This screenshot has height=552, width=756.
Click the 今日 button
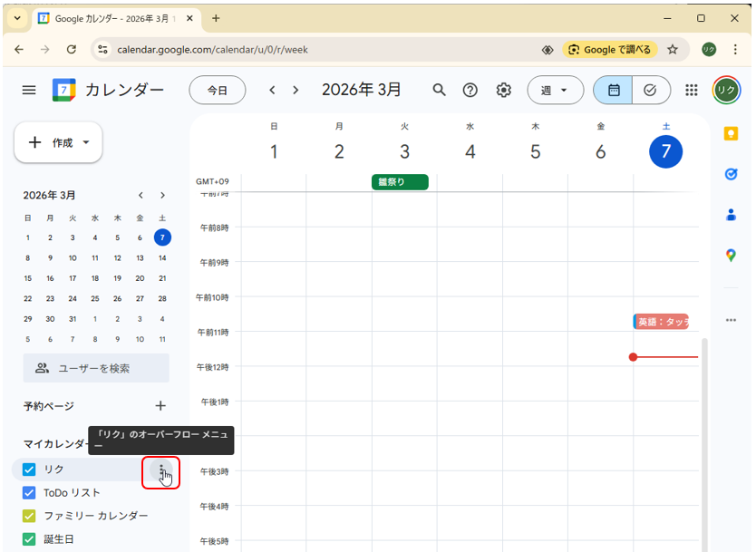tap(218, 90)
